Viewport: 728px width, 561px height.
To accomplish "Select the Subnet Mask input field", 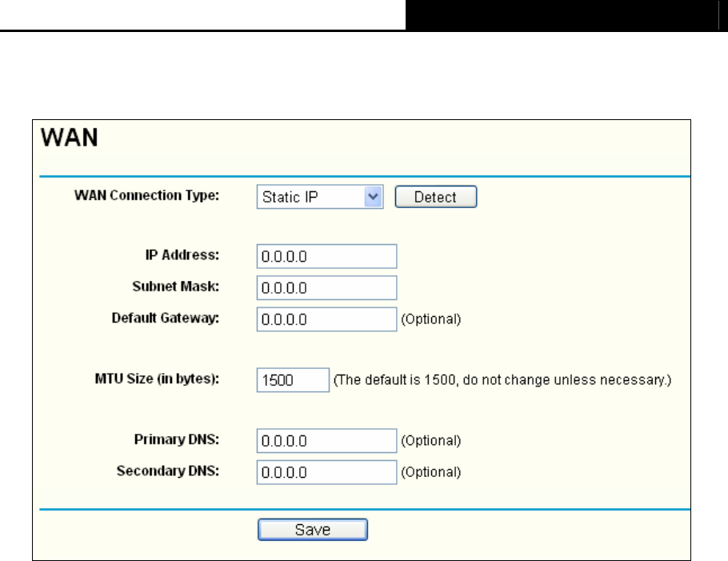I will click(x=326, y=288).
